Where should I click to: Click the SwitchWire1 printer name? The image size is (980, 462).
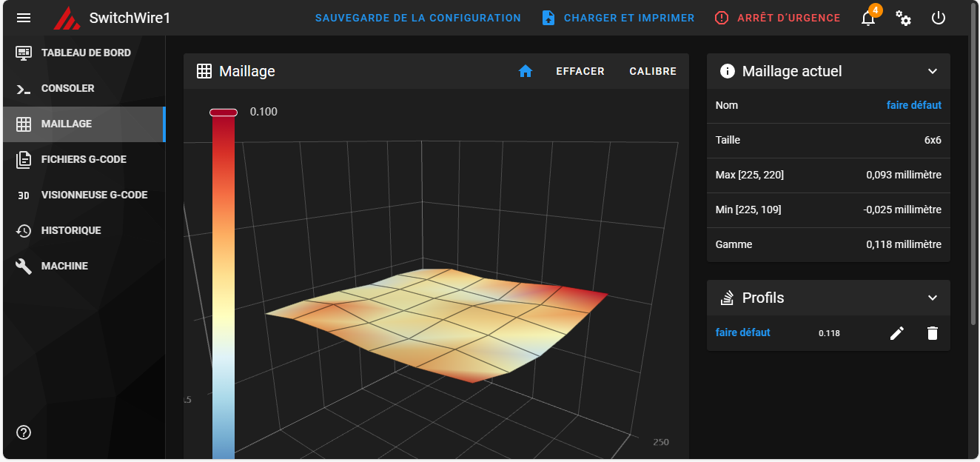pos(130,18)
